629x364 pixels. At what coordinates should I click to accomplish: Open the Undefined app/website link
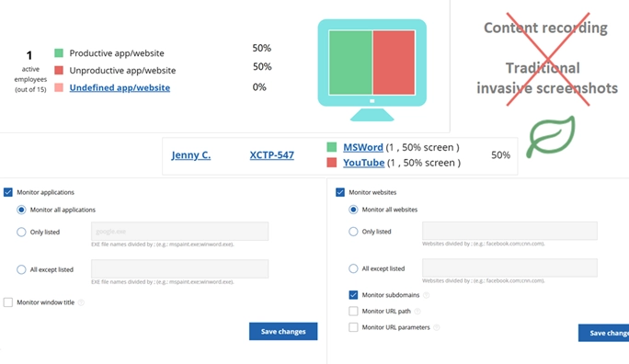point(120,87)
